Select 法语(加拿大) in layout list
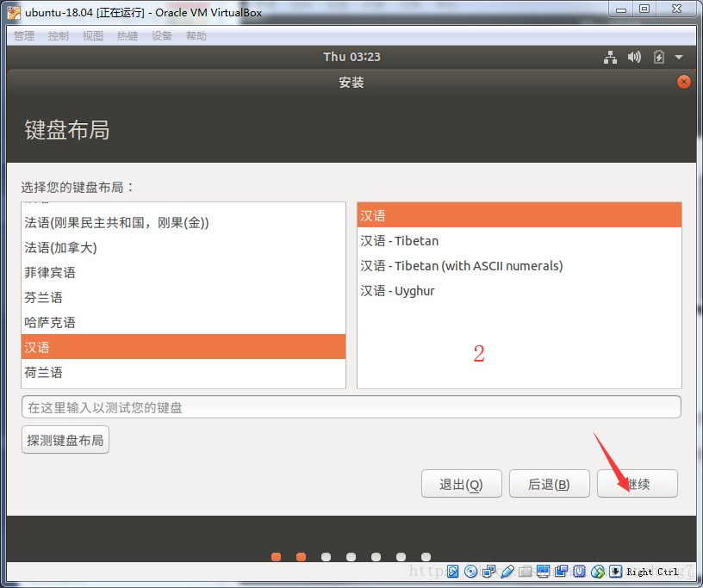The image size is (703, 588). 184,247
